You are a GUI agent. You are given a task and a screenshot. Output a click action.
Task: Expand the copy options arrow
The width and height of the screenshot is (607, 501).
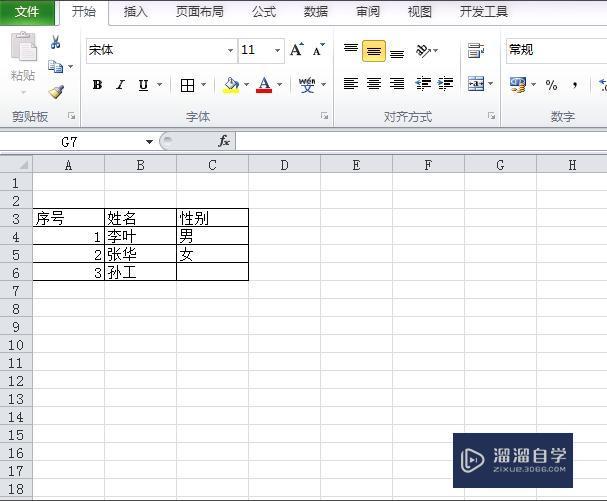70,67
